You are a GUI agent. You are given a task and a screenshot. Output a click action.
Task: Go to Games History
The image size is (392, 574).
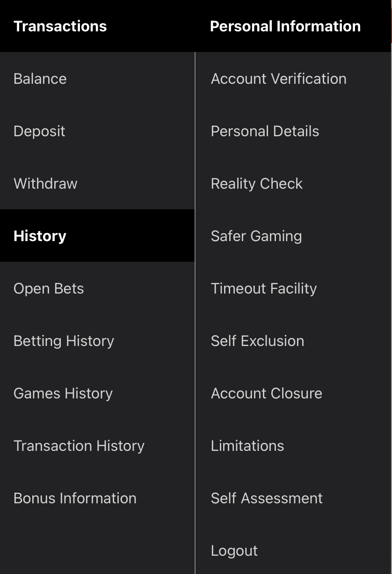97,393
